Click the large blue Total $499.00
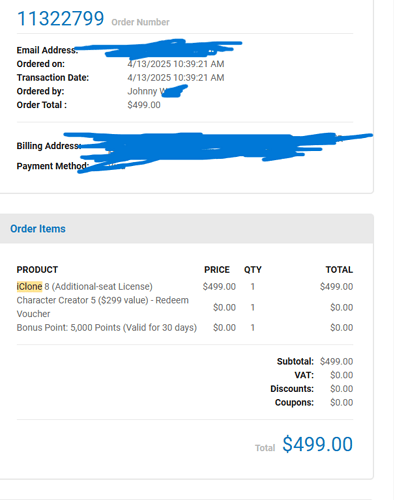Viewport: 394px width, 500px height. tap(317, 444)
